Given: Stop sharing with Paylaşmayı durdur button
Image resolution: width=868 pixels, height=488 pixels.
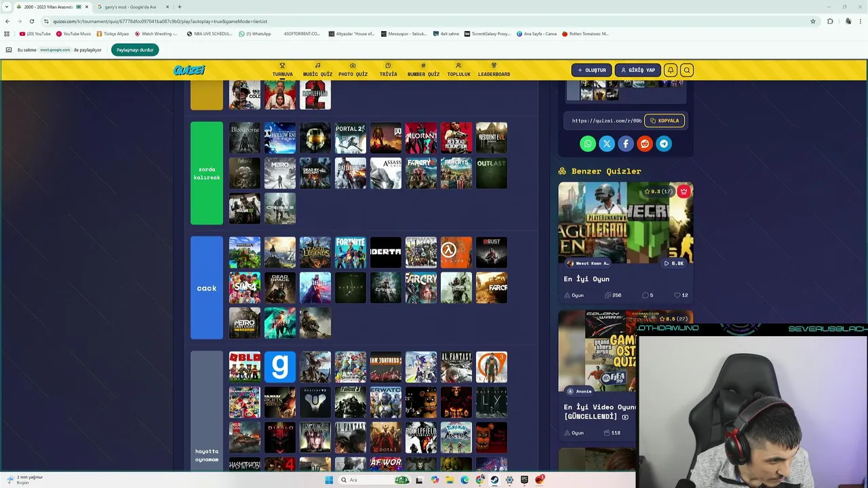Looking at the screenshot, I should point(135,49).
